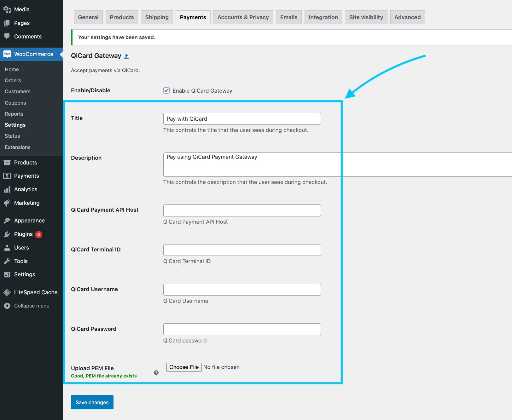
Task: Open the Coupons submenu item
Action: pos(15,103)
